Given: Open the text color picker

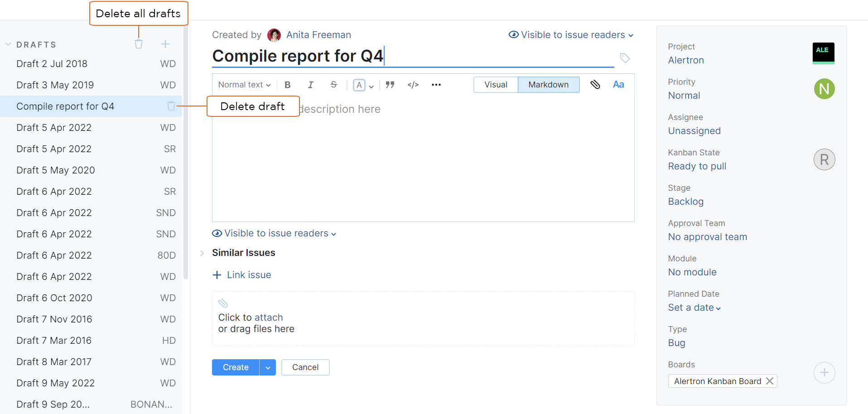Looking at the screenshot, I should click(363, 85).
